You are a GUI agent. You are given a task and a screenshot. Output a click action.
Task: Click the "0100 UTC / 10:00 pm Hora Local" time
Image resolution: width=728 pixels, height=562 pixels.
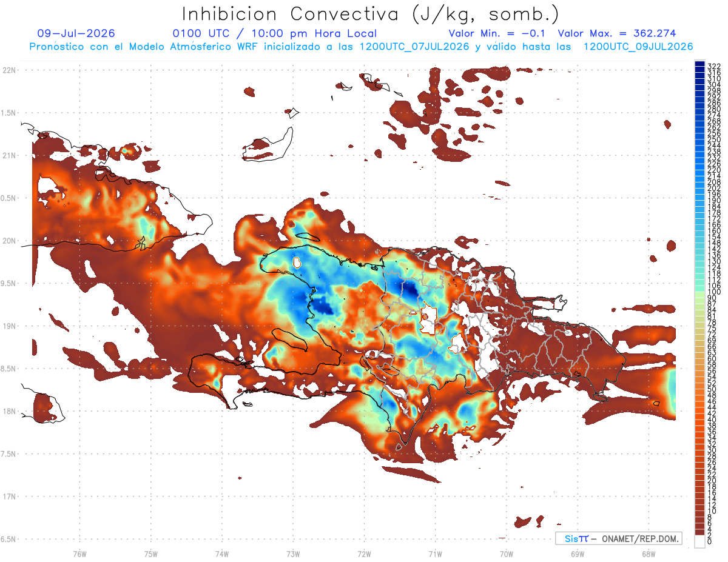pyautogui.click(x=275, y=33)
